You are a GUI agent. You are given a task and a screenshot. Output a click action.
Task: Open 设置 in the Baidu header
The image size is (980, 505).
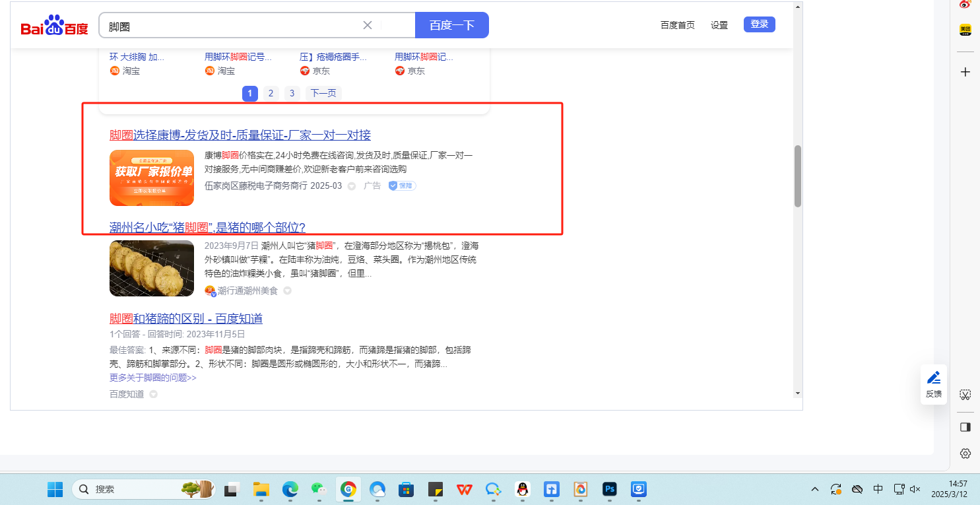point(719,25)
